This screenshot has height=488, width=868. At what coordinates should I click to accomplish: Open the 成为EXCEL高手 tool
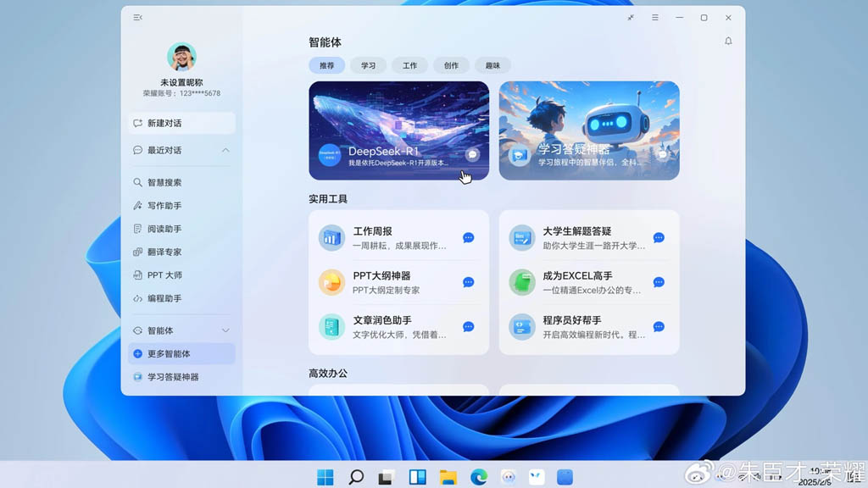589,282
